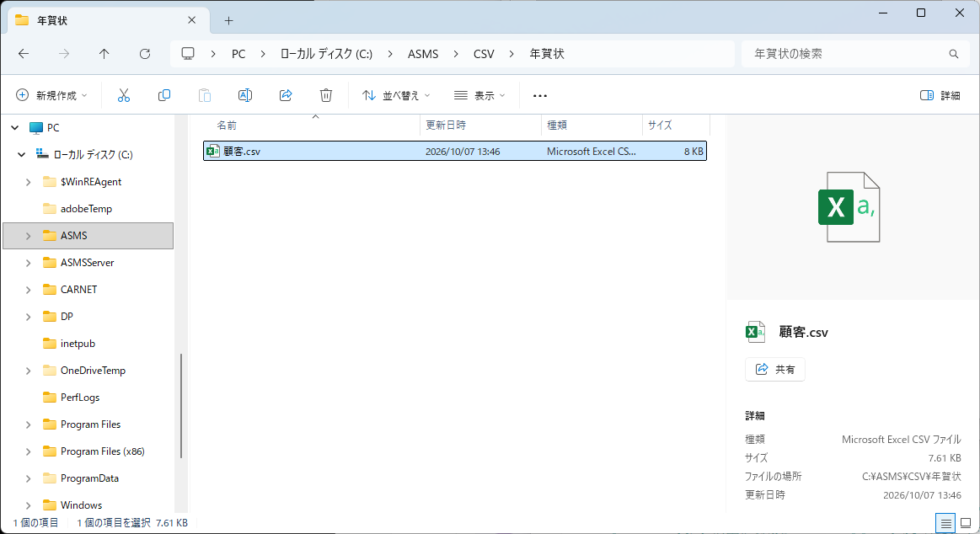Viewport: 980px width, 534px height.
Task: Go forward with the right arrow
Action: pyautogui.click(x=64, y=54)
